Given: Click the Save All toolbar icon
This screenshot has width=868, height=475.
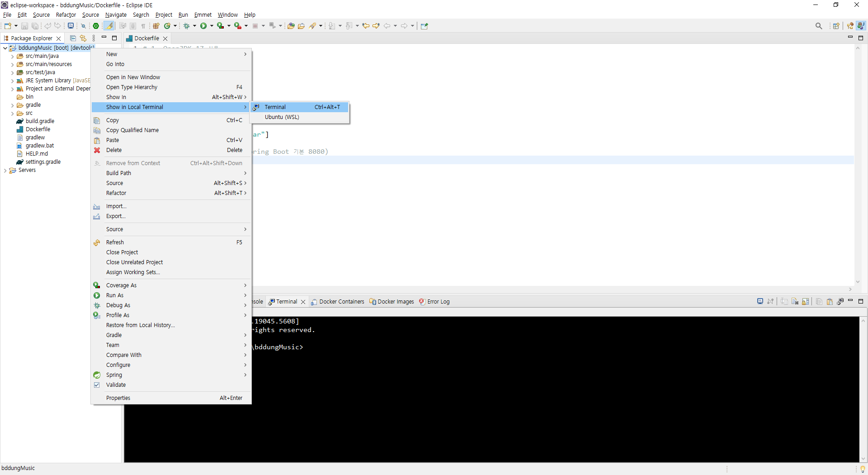Looking at the screenshot, I should (x=35, y=26).
